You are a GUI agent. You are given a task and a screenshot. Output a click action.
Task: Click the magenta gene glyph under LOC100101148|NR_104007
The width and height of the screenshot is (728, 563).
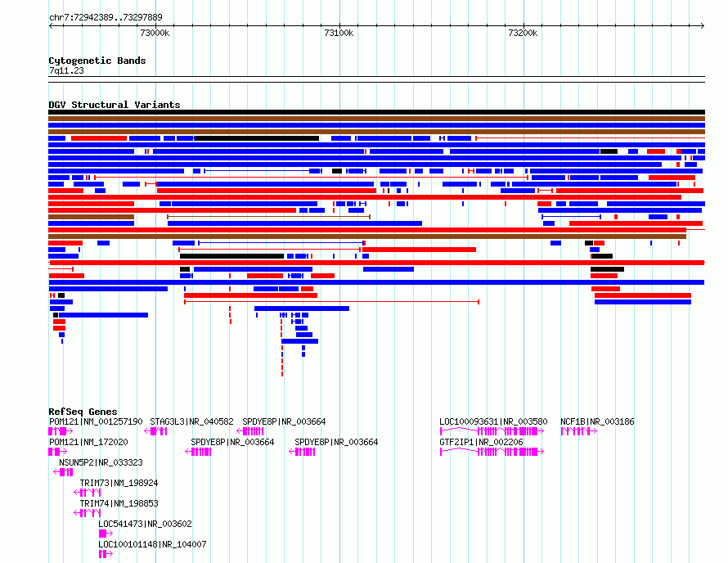tap(106, 554)
